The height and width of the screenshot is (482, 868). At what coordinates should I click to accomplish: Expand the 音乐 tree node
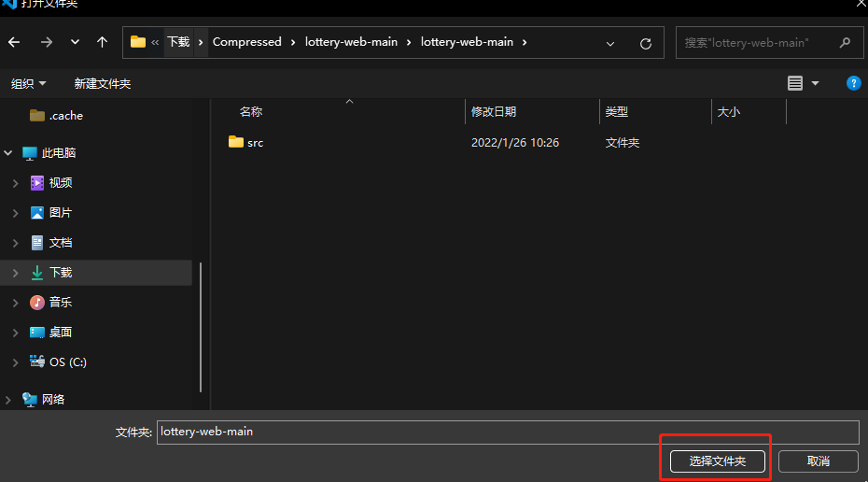[x=16, y=303]
